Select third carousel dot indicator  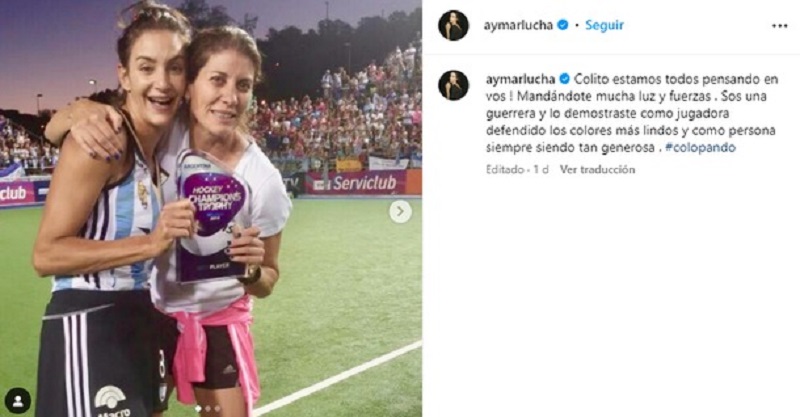pos(217,408)
